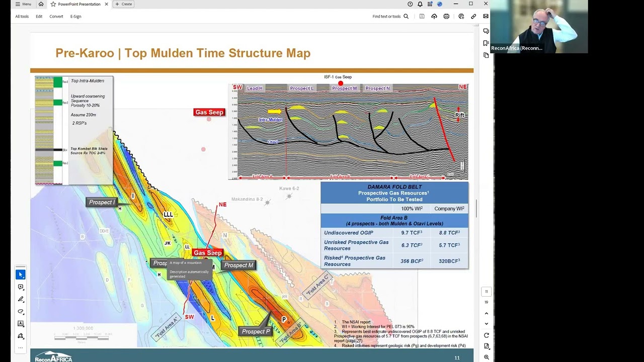Click the DAMARA FOLD BELT table header

point(394,187)
